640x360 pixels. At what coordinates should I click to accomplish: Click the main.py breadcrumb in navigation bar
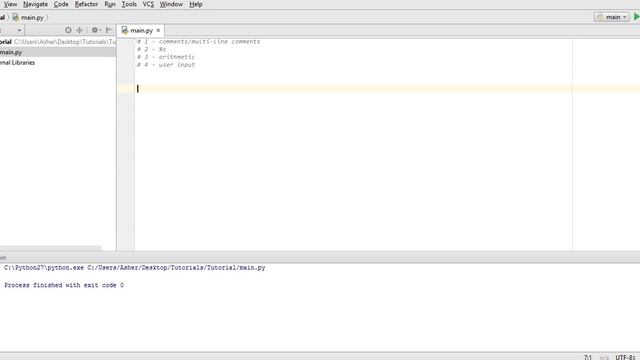[x=28, y=18]
